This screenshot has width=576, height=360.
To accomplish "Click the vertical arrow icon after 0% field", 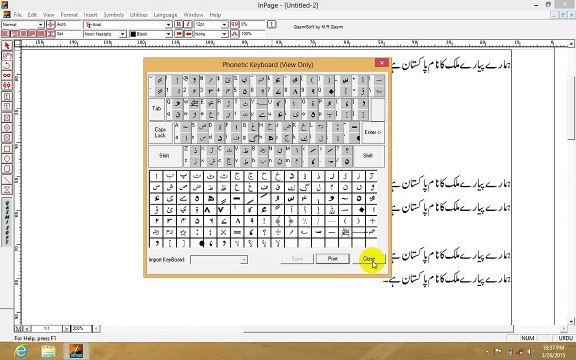I will coord(271,24).
